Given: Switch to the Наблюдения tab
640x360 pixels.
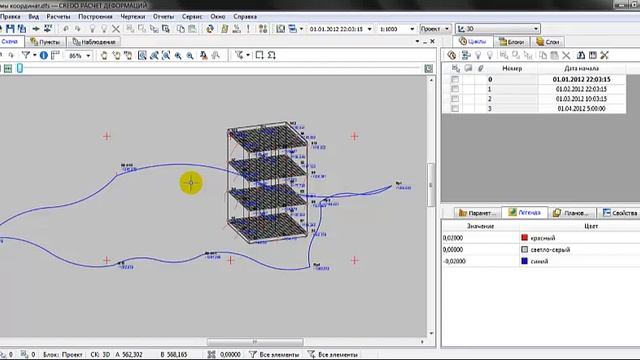Looking at the screenshot, I should click(x=94, y=42).
